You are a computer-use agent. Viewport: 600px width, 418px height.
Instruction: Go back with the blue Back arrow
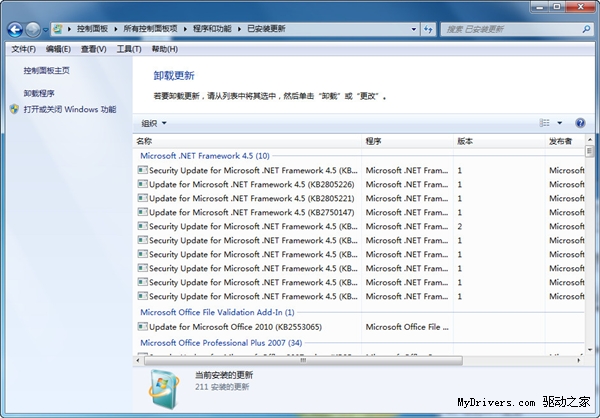[15, 29]
